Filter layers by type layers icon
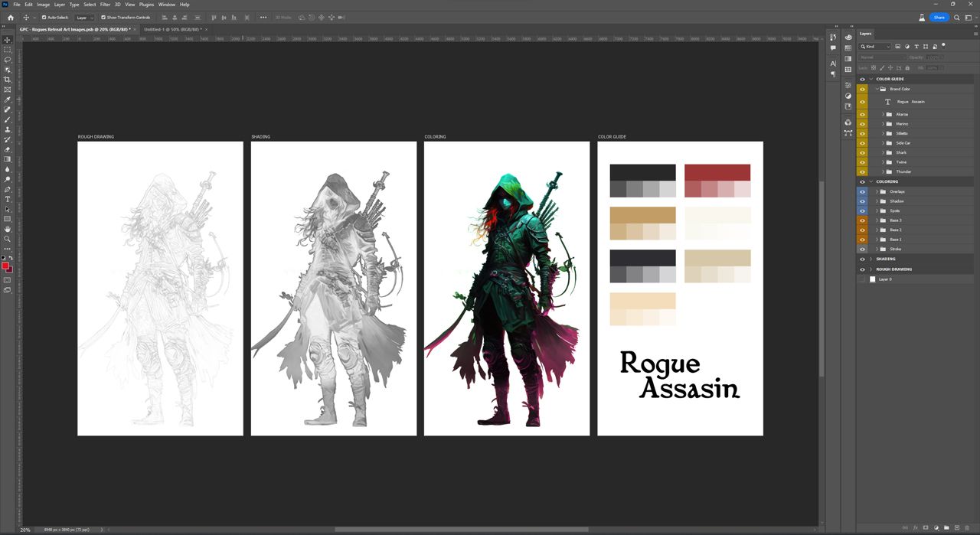Image resolution: width=980 pixels, height=535 pixels. tap(916, 47)
